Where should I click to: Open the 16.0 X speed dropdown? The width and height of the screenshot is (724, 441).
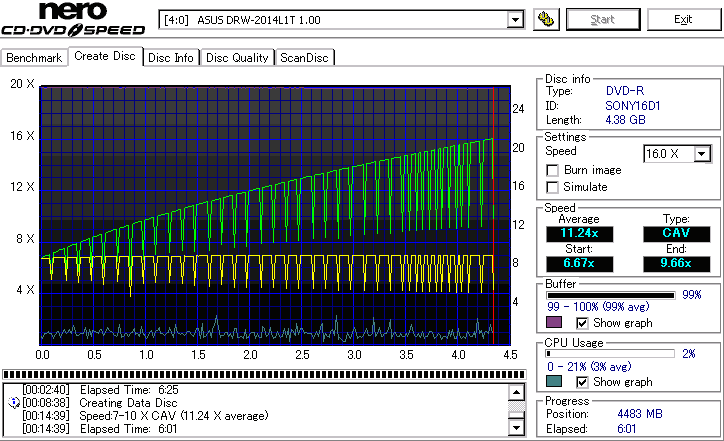702,153
